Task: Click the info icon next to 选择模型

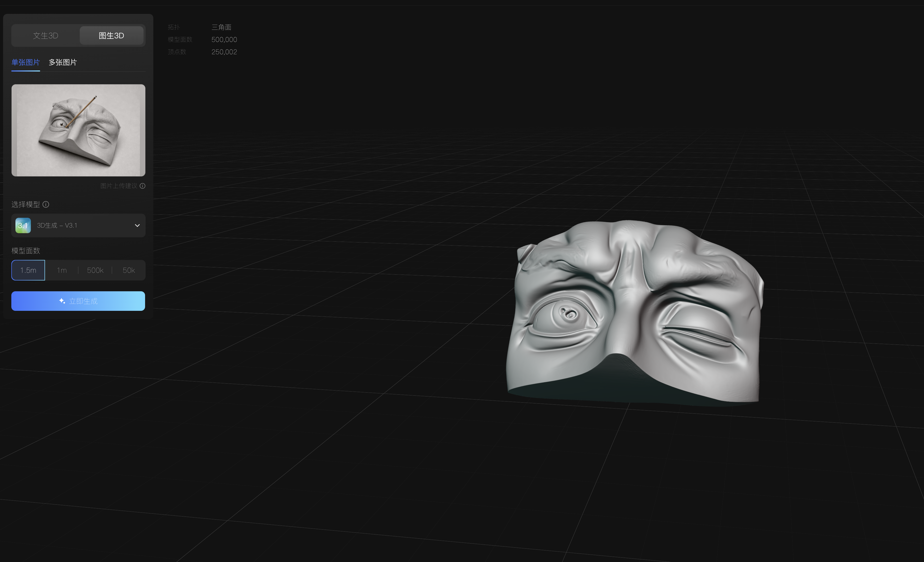Action: tap(46, 204)
